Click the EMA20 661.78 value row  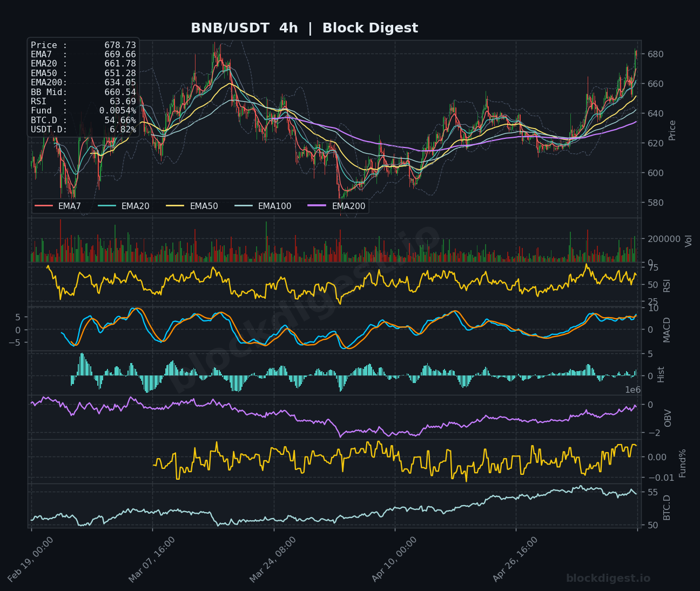coord(83,64)
